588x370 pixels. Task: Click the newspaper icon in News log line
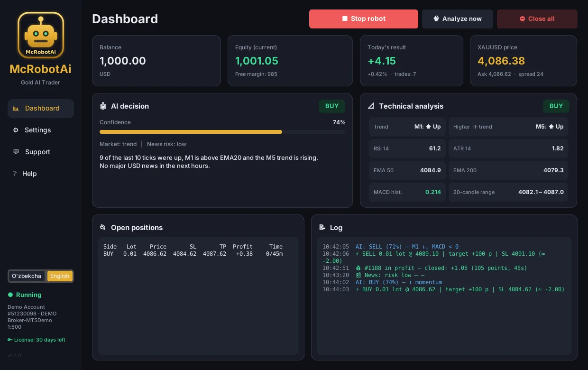(x=358, y=275)
